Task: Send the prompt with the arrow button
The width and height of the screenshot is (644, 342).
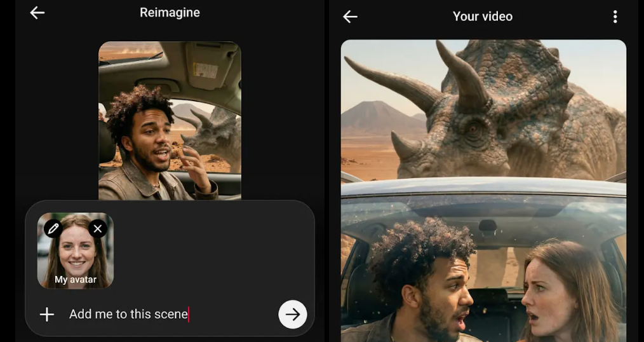Action: coord(292,314)
